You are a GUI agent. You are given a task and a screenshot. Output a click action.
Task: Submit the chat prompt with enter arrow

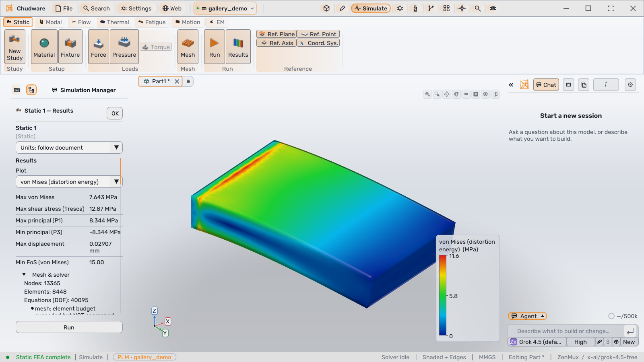click(630, 331)
